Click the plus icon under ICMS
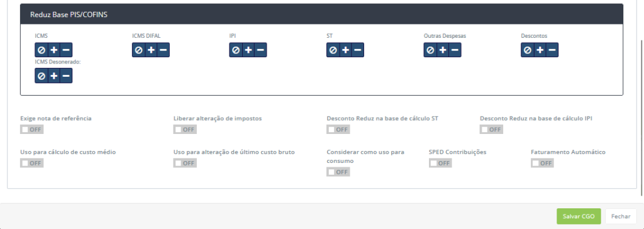 (54, 50)
